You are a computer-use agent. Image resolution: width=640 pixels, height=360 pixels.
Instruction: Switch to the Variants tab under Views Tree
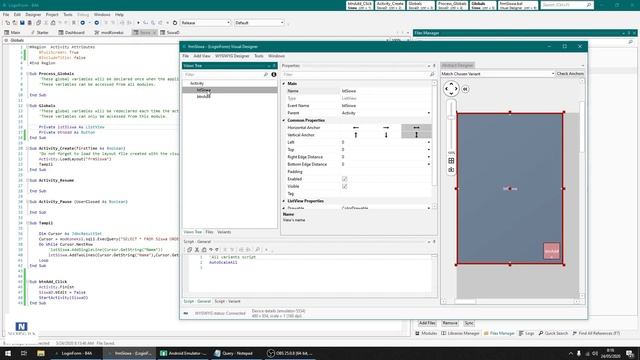click(x=224, y=232)
